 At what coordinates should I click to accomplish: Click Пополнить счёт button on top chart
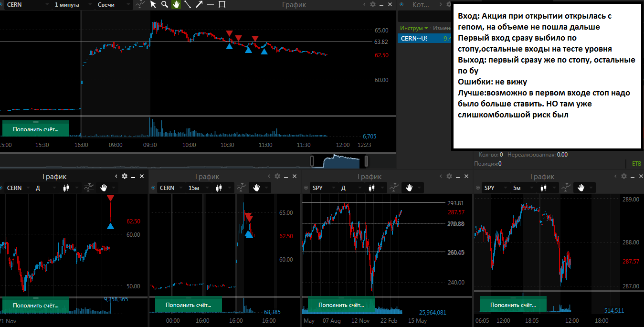coord(36,129)
